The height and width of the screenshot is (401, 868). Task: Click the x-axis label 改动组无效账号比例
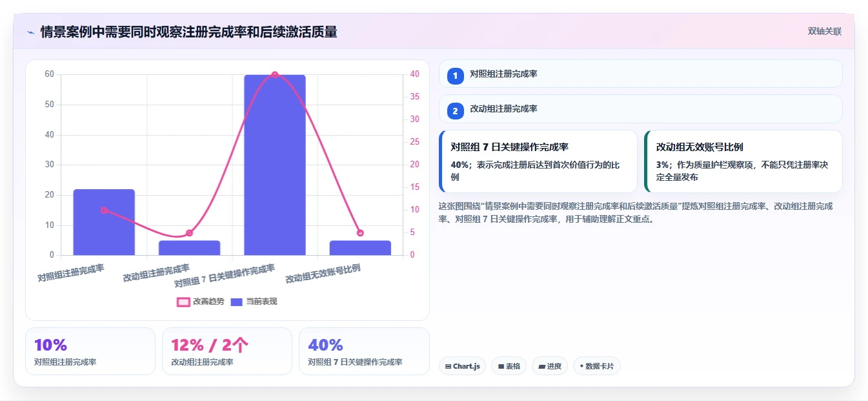point(323,274)
